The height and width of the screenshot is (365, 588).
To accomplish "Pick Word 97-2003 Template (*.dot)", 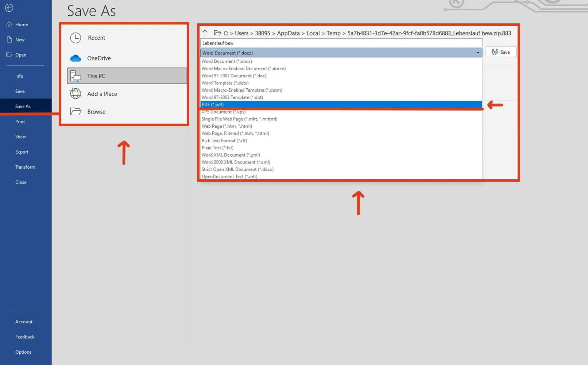I will click(x=341, y=97).
